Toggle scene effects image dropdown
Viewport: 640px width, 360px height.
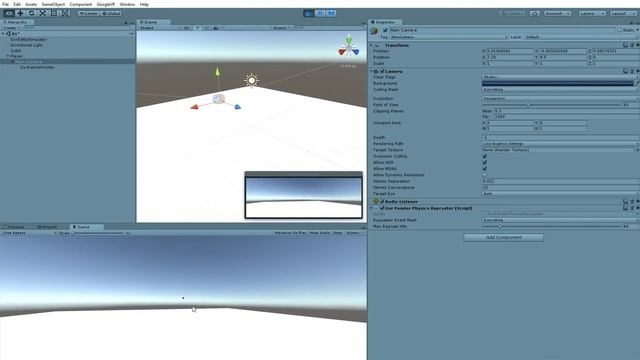[x=217, y=28]
